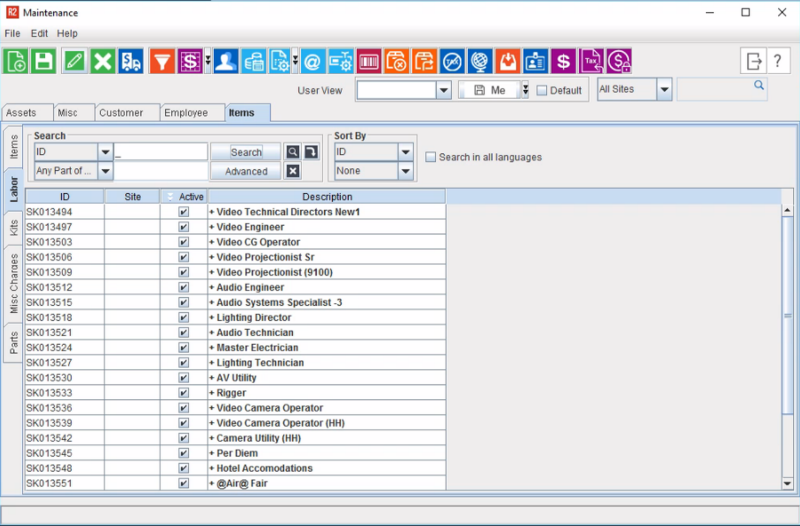The height and width of the screenshot is (526, 800).
Task: Click the ID badge card icon
Action: tap(536, 62)
